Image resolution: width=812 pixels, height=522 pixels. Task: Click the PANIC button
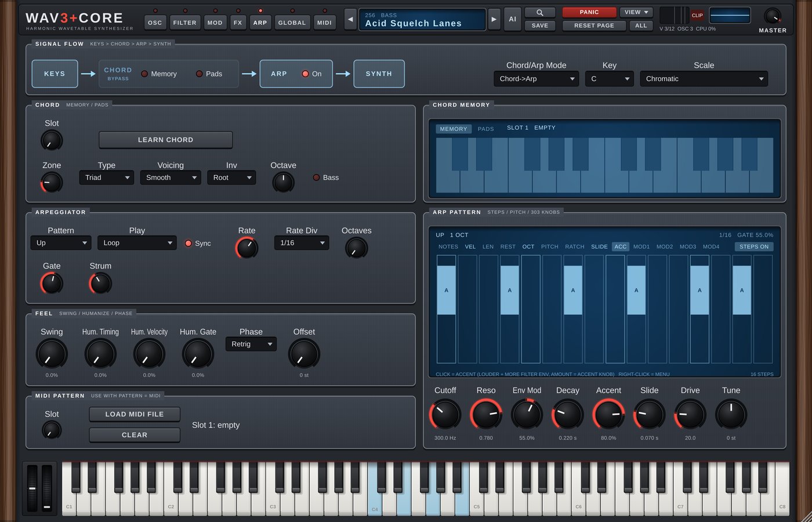point(589,12)
